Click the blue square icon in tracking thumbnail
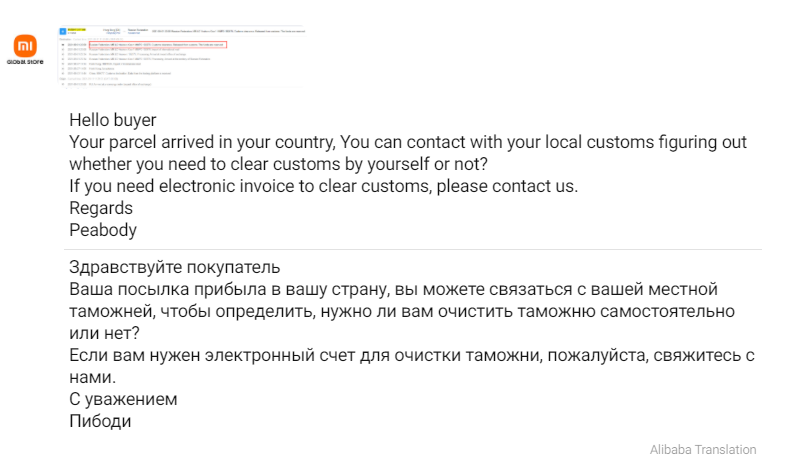Image resolution: width=799 pixels, height=468 pixels. tap(63, 32)
